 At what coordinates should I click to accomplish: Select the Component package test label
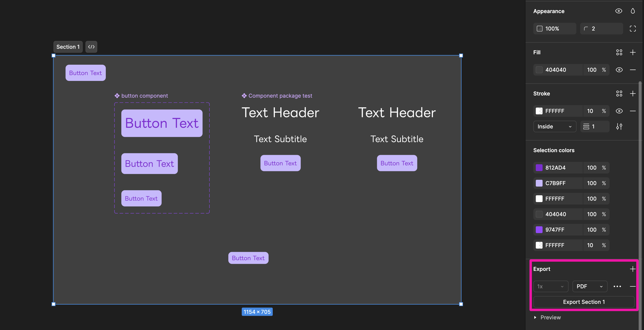280,96
